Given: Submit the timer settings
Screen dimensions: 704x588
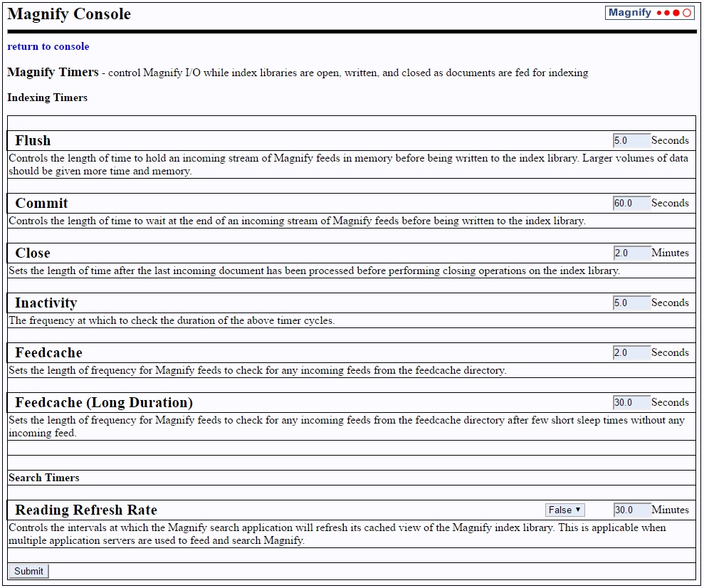Looking at the screenshot, I should coord(28,571).
